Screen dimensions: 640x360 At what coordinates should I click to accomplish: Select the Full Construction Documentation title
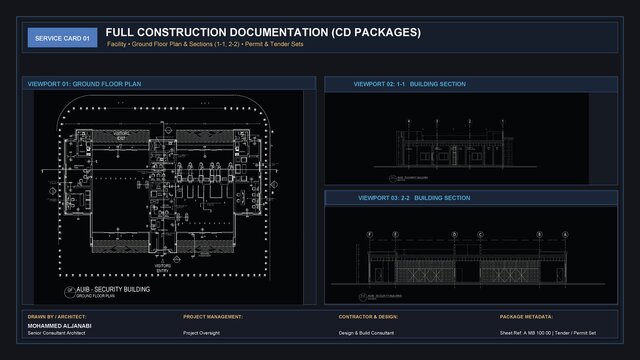coord(263,32)
